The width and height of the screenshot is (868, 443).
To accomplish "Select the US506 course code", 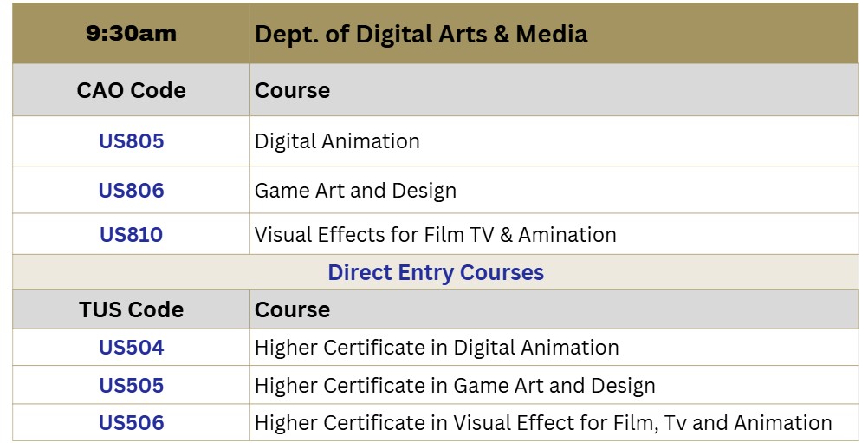I will pos(131,423).
